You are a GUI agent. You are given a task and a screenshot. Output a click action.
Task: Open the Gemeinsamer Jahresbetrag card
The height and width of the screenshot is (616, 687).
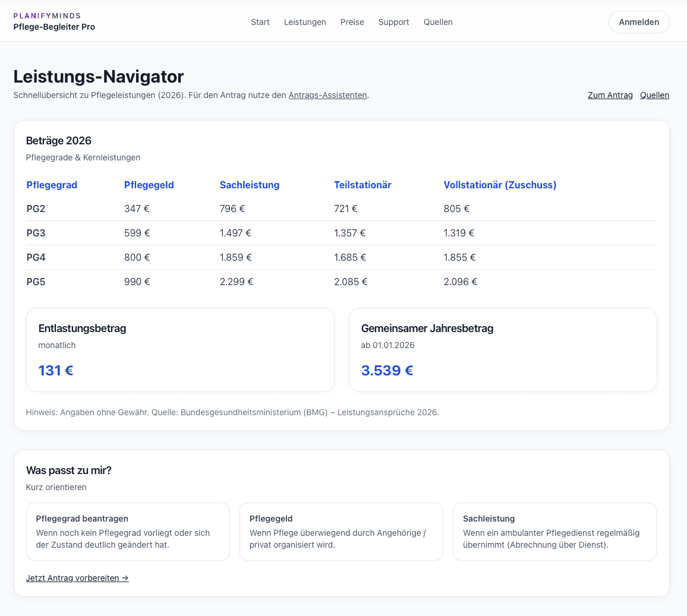pos(502,350)
